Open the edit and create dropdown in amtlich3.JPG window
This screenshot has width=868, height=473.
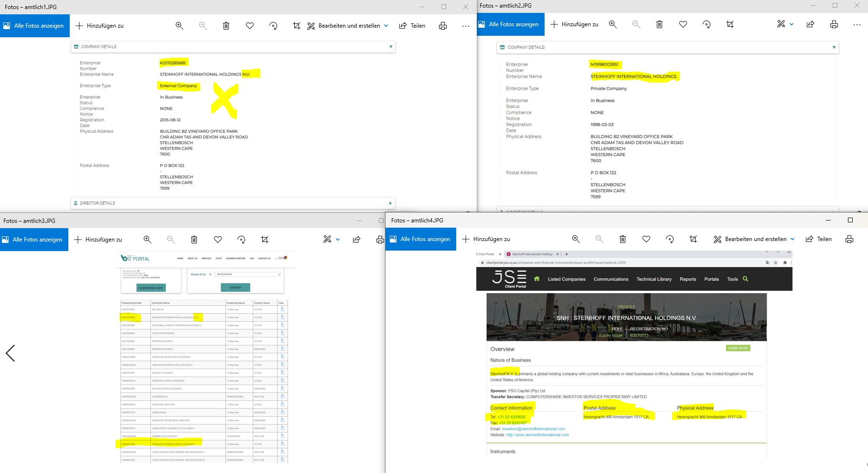(x=331, y=240)
